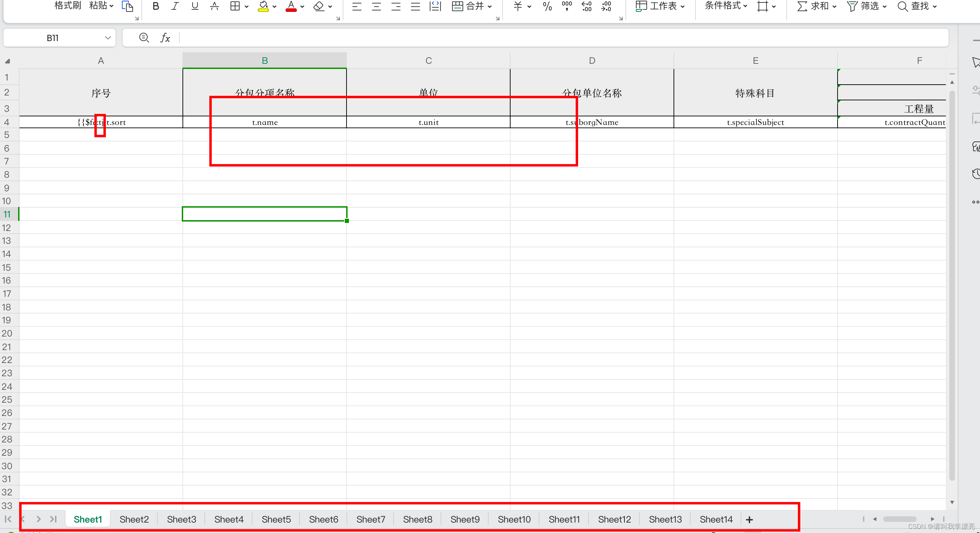Select column D header
Viewport: 980px width, 533px height.
(592, 61)
